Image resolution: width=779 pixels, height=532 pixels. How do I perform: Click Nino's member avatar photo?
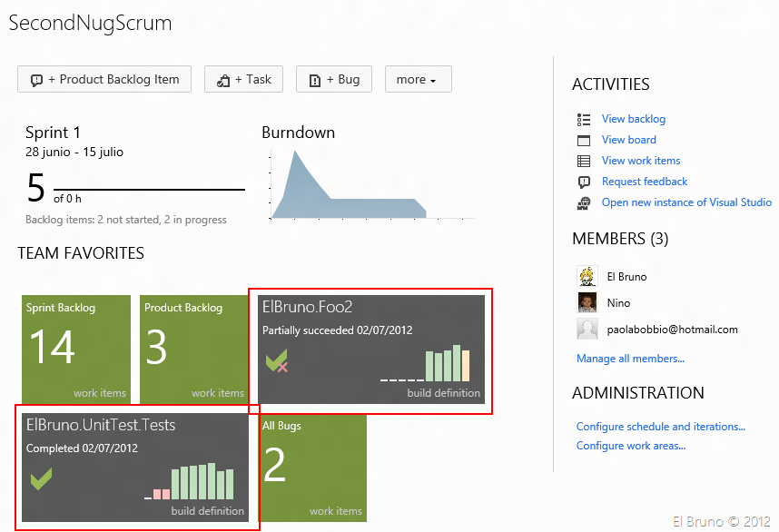(x=587, y=302)
